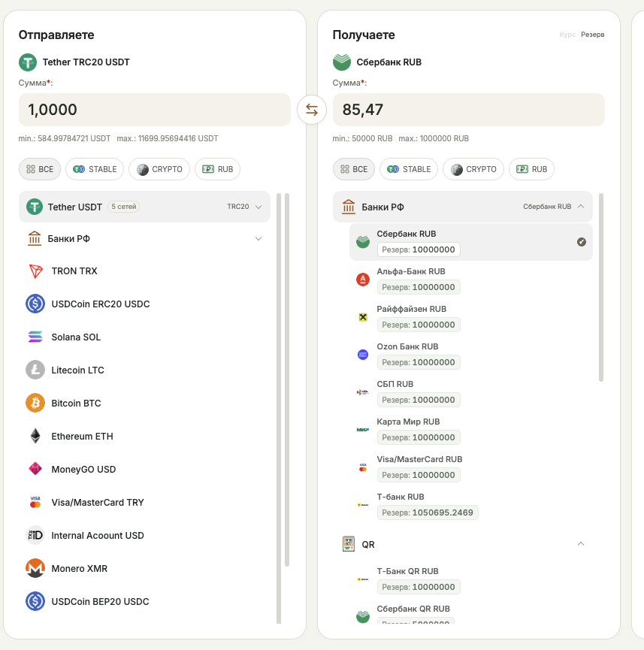Collapse the QR section chevron
644x650 pixels.
(581, 543)
